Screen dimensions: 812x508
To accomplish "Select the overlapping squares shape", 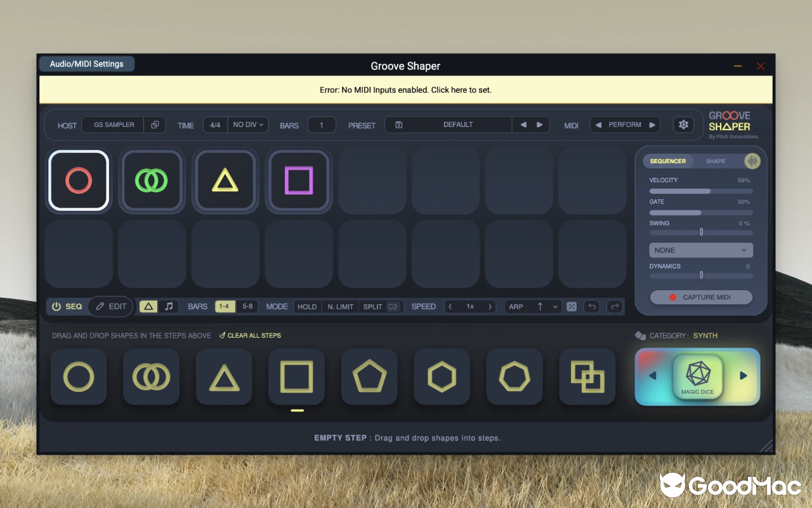I will tap(587, 376).
